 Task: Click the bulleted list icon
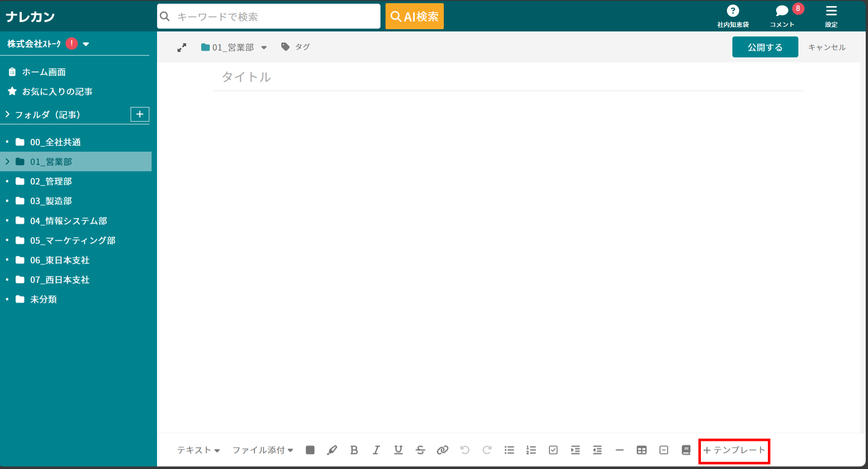pyautogui.click(x=509, y=450)
